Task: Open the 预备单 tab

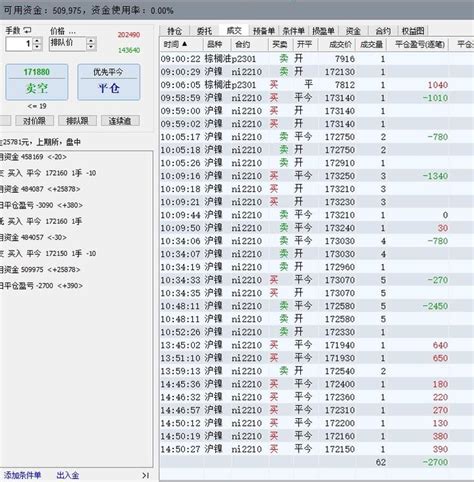Action: pos(264,31)
